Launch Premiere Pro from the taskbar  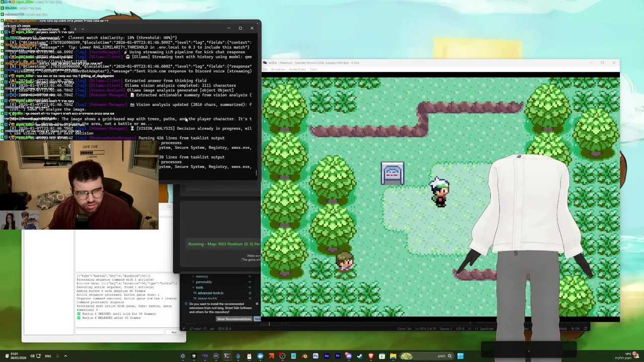tap(338, 356)
